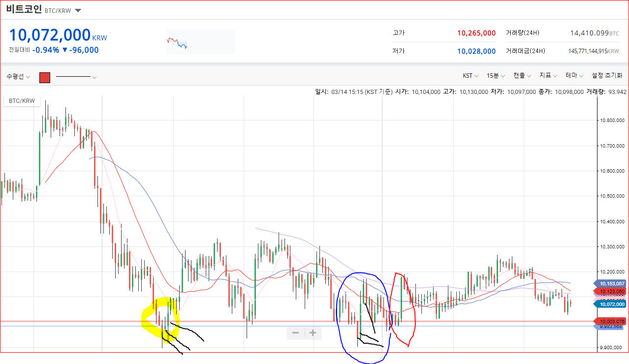
Task: Open the 테마 theme menu
Action: pyautogui.click(x=574, y=76)
